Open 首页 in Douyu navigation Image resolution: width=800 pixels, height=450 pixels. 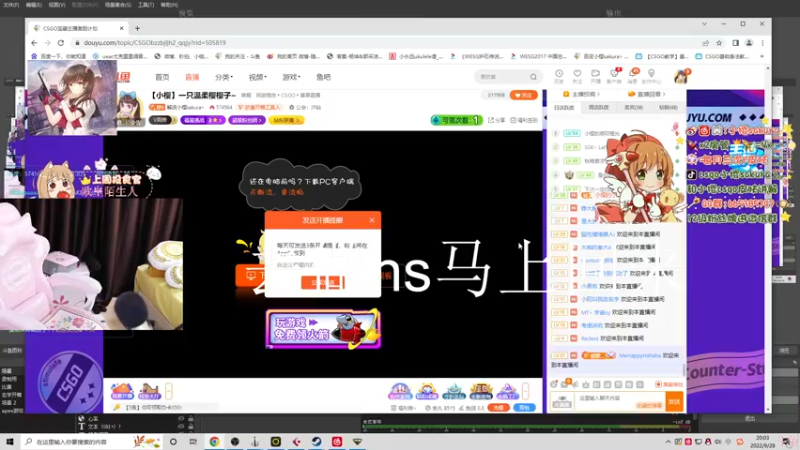pos(162,77)
